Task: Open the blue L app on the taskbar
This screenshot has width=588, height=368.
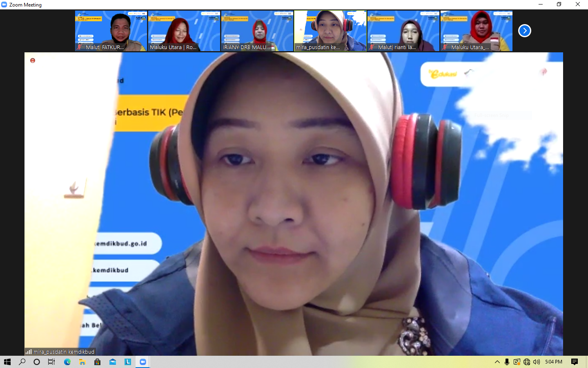Action: [128, 362]
